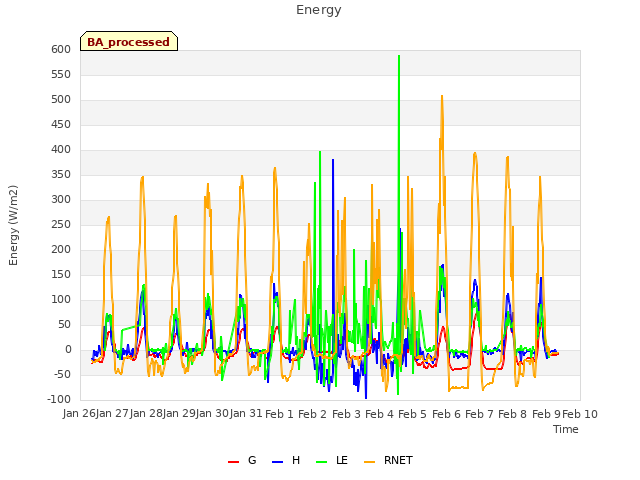Click the Jan 26 date tick label
The width and height of the screenshot is (640, 480).
[x=80, y=414]
